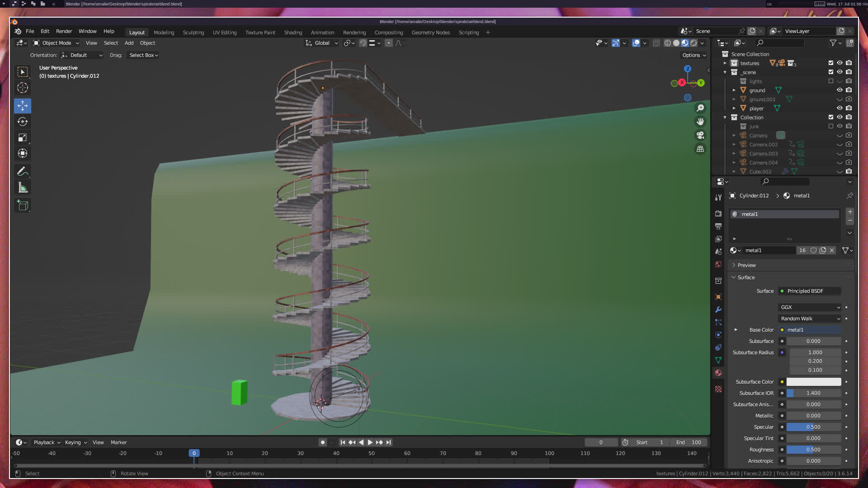868x488 pixels.
Task: Open the GGX distribution dropdown
Action: pyautogui.click(x=810, y=307)
